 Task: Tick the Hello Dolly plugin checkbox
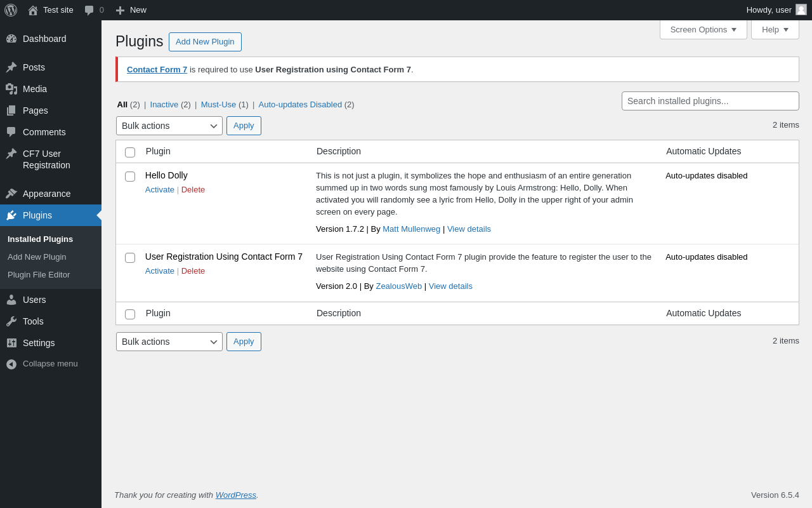tap(130, 177)
